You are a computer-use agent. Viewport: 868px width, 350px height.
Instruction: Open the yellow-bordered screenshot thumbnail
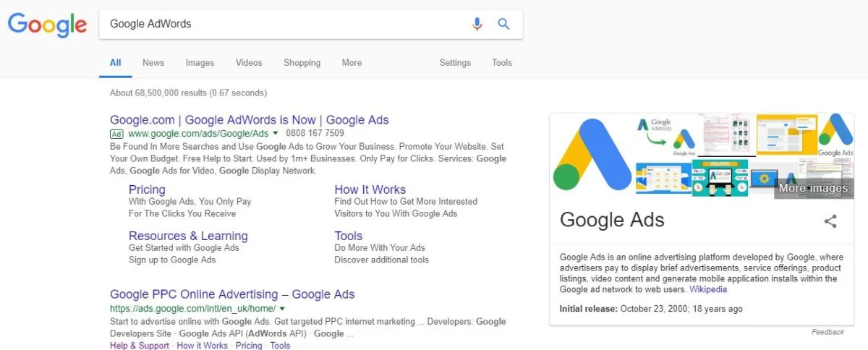(x=786, y=135)
